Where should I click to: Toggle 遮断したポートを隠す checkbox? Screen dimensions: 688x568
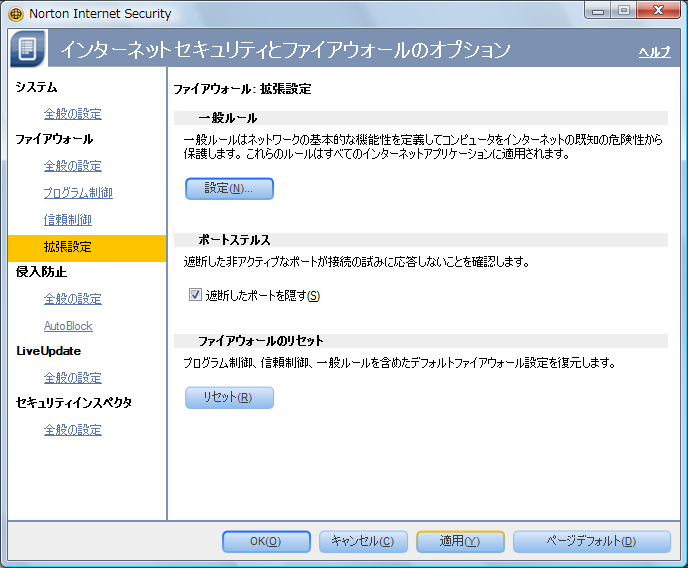(x=195, y=295)
